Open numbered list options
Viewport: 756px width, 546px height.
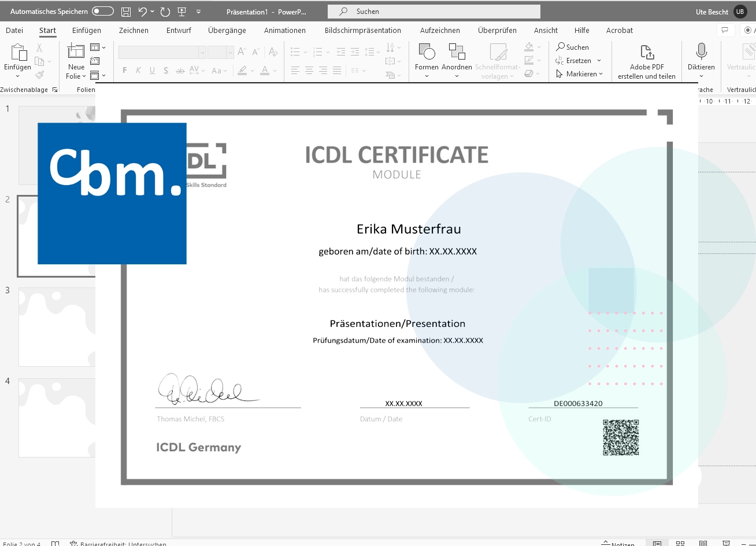[320, 52]
